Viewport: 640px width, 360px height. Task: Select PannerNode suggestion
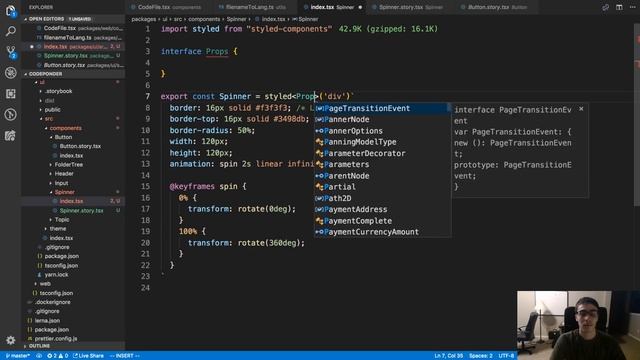(x=382, y=120)
